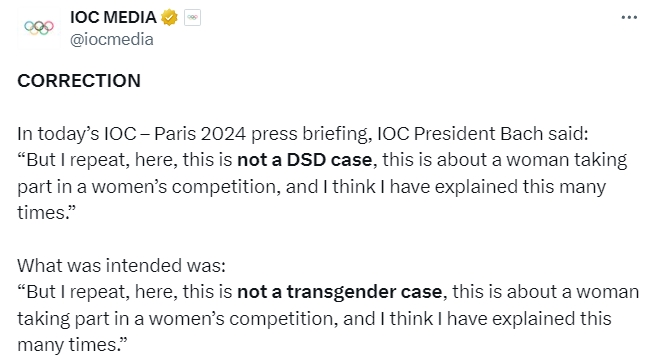Open the three-dot more options menu

tap(629, 18)
